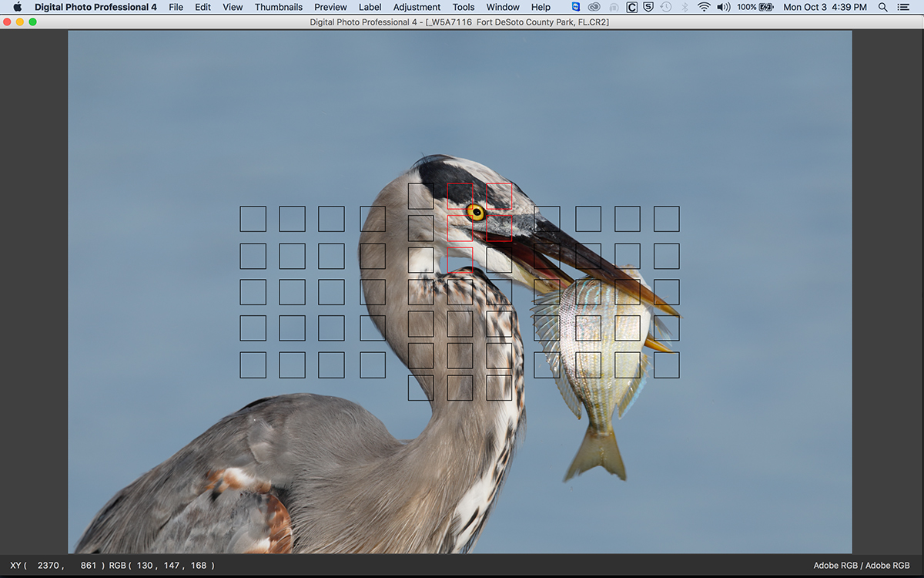Open the Notification Center list icon
Screen dimensions: 924x578
point(904,7)
